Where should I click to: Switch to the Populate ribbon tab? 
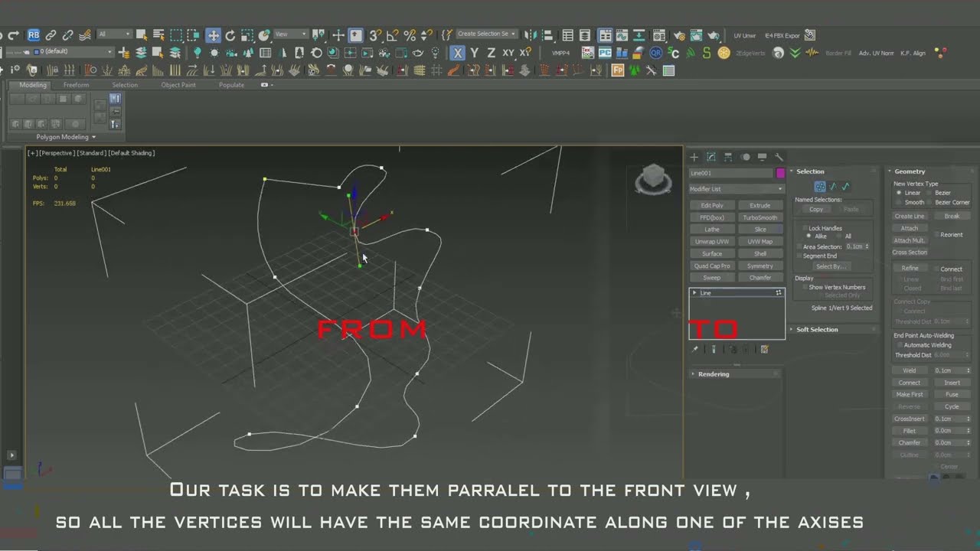[231, 85]
